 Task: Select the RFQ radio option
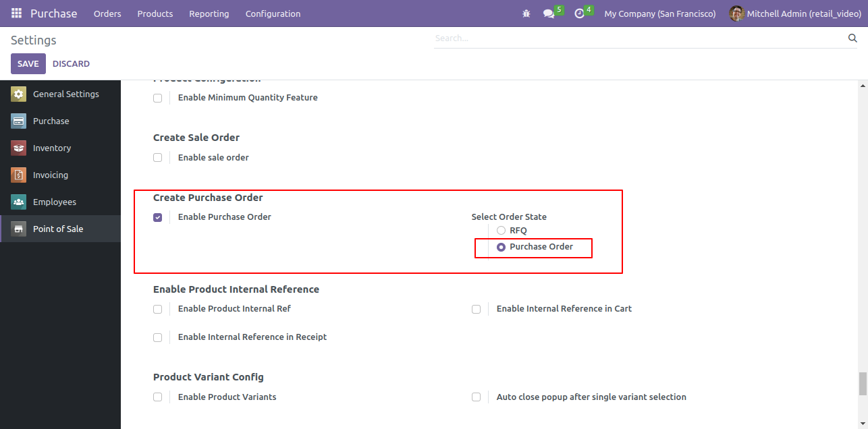(501, 231)
